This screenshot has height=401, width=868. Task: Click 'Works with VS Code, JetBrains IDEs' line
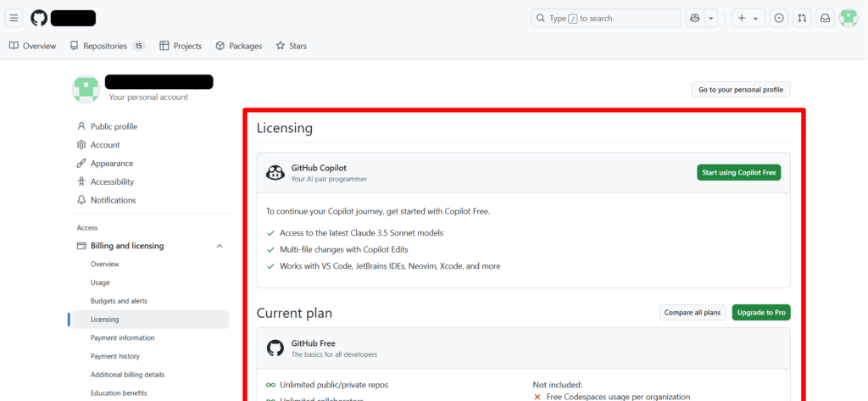coord(390,266)
